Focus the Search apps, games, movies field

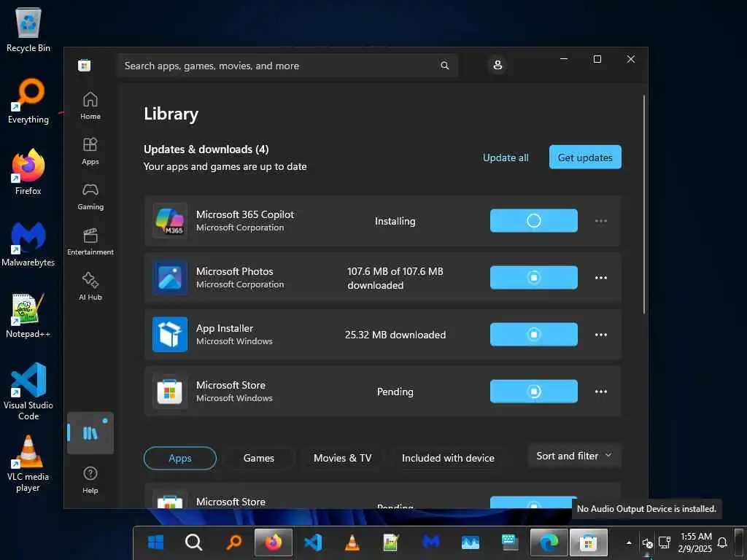[x=287, y=66]
